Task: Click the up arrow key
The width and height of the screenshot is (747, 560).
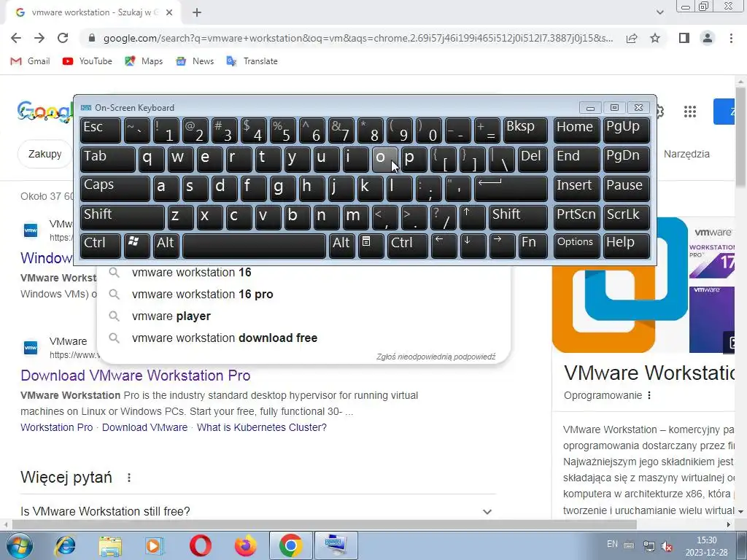Action: (472, 217)
